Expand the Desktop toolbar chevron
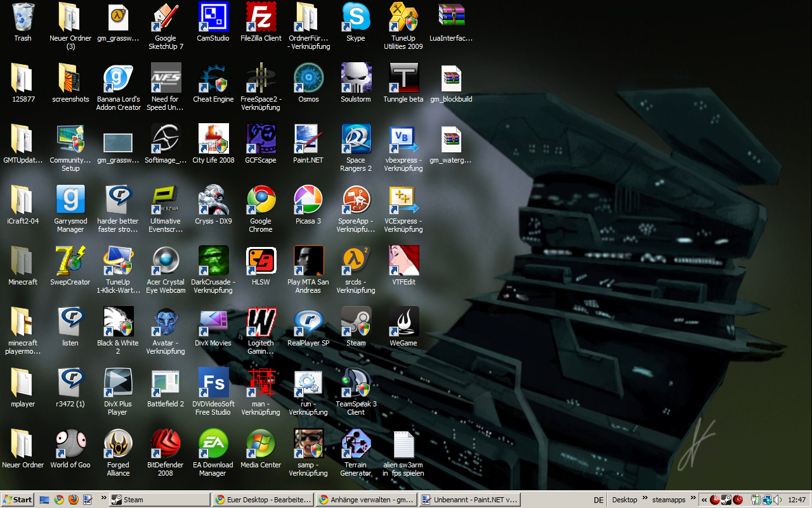 tap(646, 499)
